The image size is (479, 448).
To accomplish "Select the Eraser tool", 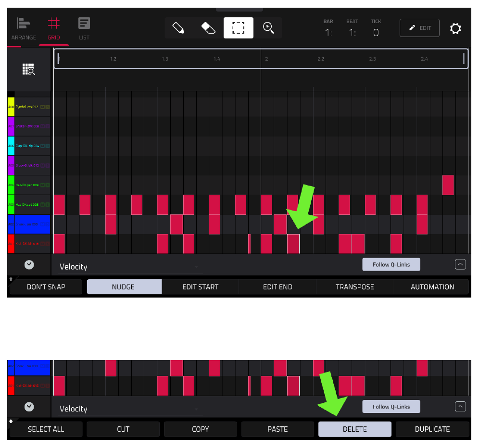I will (x=208, y=28).
